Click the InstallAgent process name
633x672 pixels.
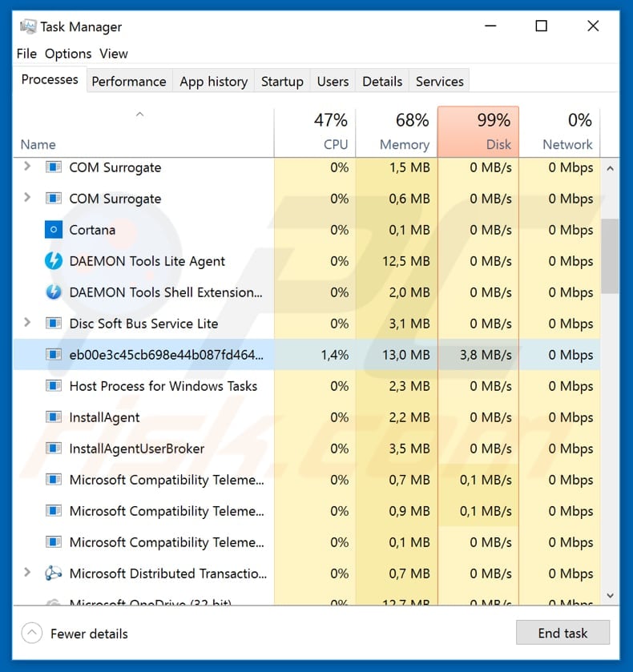105,417
